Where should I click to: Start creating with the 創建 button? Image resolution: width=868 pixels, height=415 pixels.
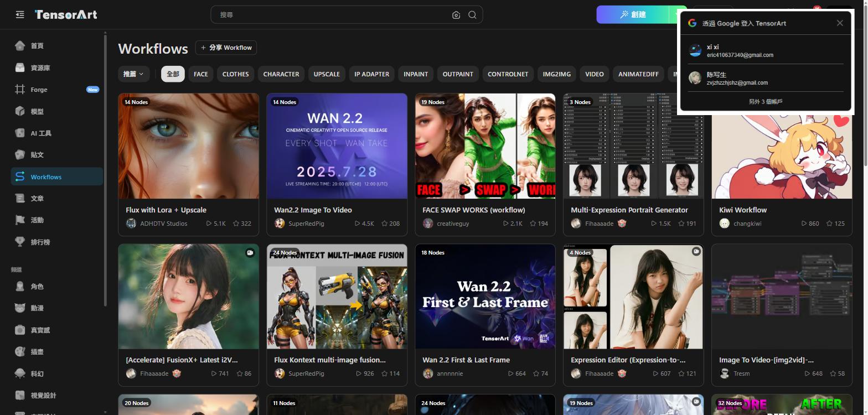(633, 14)
